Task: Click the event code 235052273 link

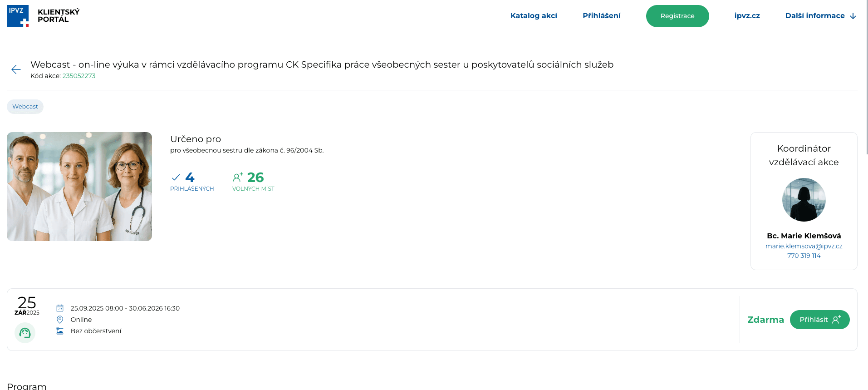Action: pos(79,76)
